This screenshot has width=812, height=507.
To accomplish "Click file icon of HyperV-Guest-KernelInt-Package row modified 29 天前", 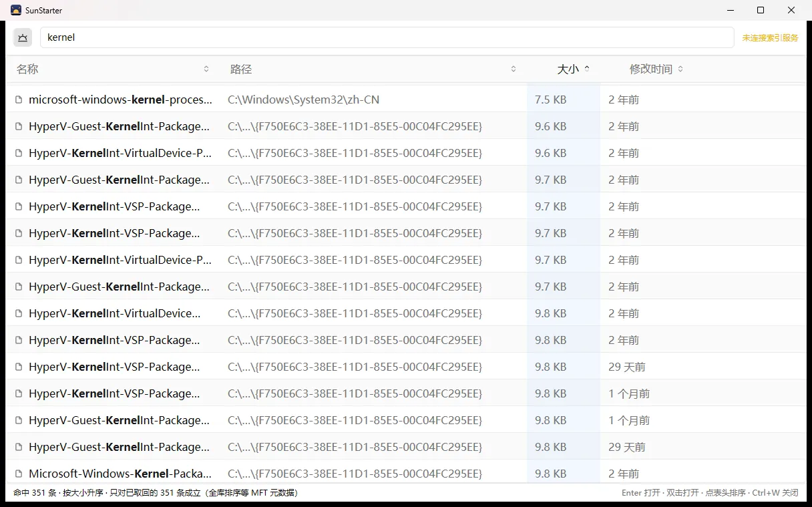I will (19, 447).
